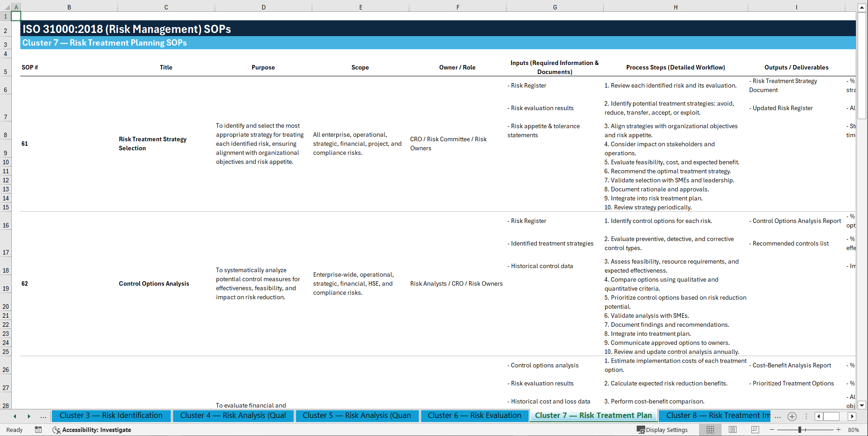Click the right sheet navigation arrow
The width and height of the screenshot is (868, 436).
tap(29, 416)
